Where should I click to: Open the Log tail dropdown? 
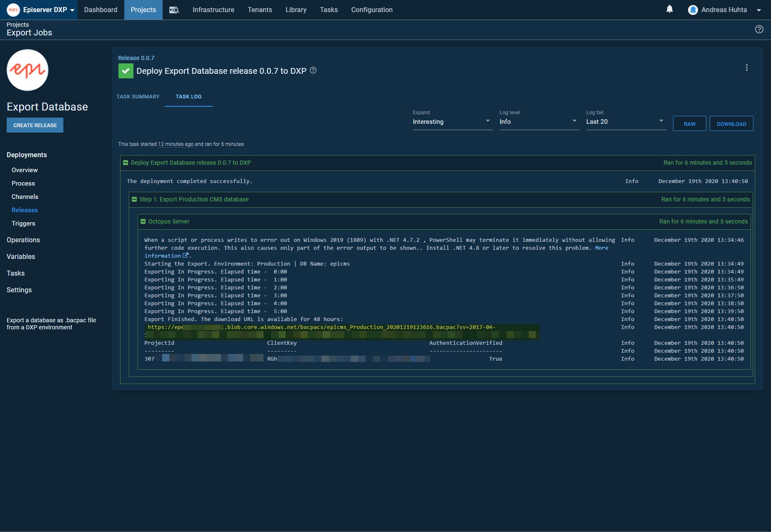click(625, 122)
